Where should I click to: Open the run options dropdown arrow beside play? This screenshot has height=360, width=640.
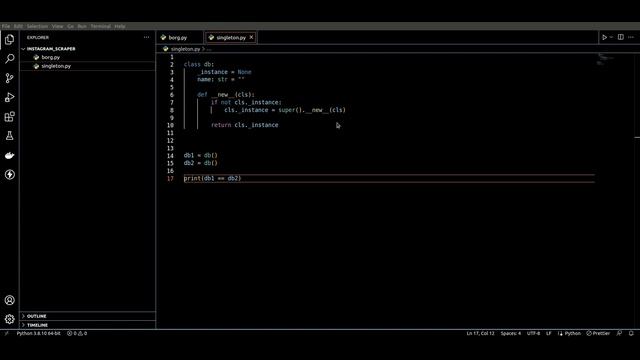point(611,37)
